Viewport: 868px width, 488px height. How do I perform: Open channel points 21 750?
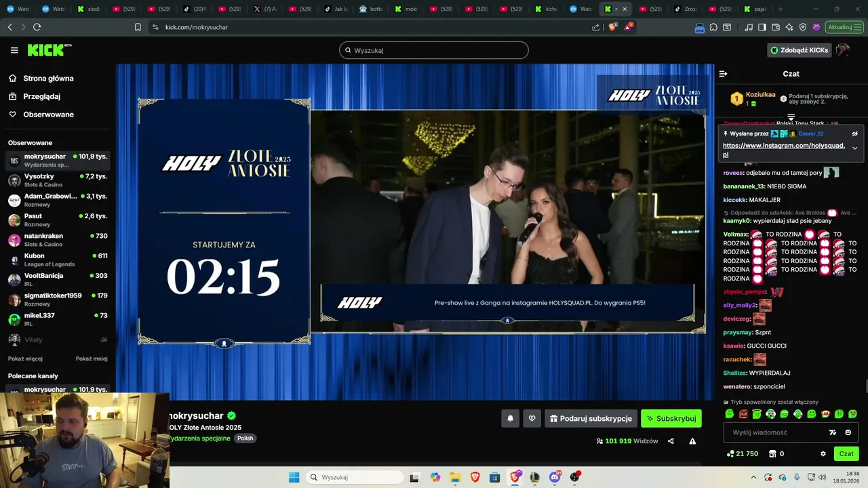tap(743, 453)
